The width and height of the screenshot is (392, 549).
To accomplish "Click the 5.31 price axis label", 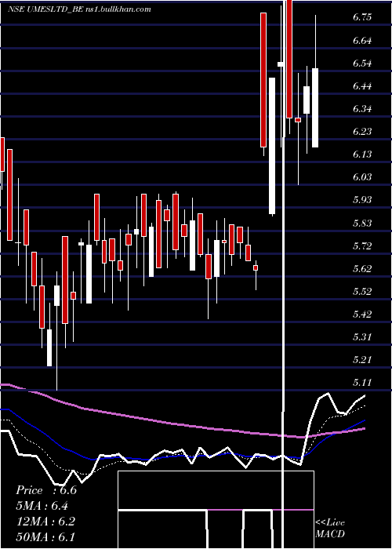I will [x=362, y=336].
